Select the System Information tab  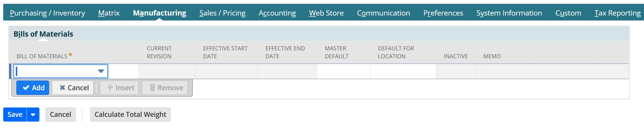(509, 13)
